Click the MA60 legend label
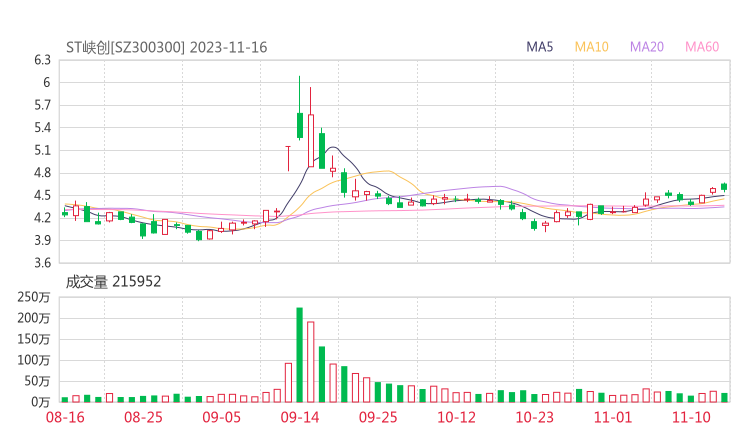The height and width of the screenshot is (440, 740). click(702, 47)
